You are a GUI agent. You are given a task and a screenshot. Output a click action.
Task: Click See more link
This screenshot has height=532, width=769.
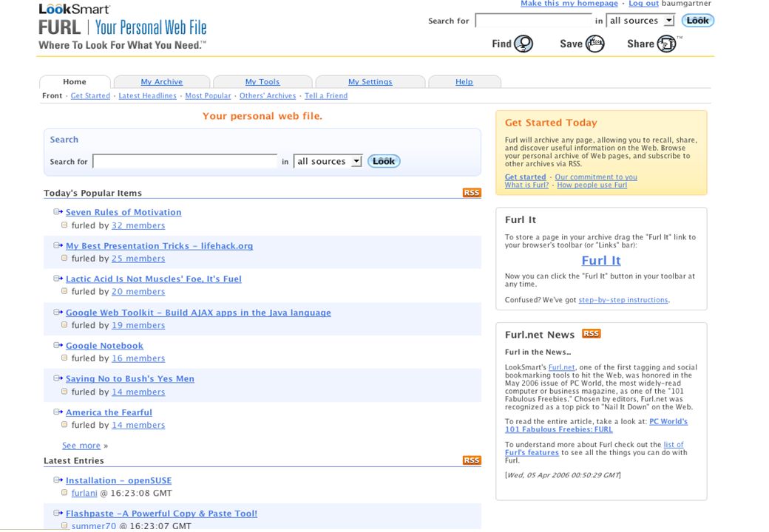pos(81,446)
